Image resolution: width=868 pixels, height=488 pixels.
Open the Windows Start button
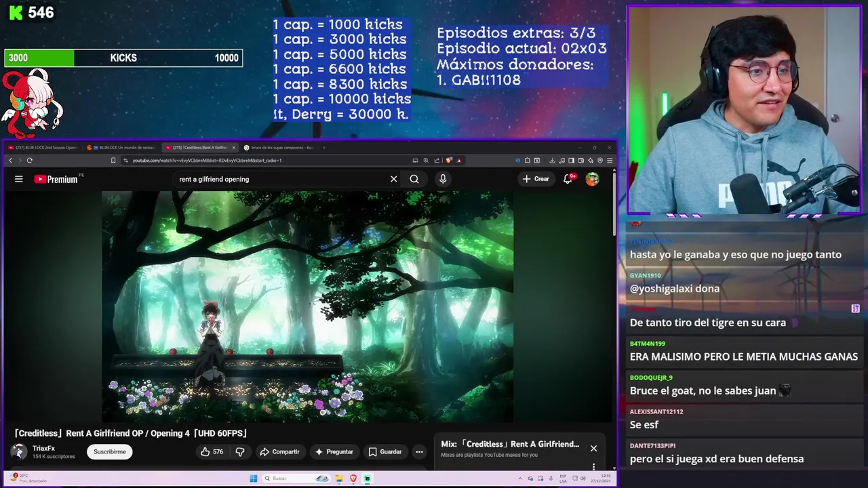pyautogui.click(x=254, y=479)
